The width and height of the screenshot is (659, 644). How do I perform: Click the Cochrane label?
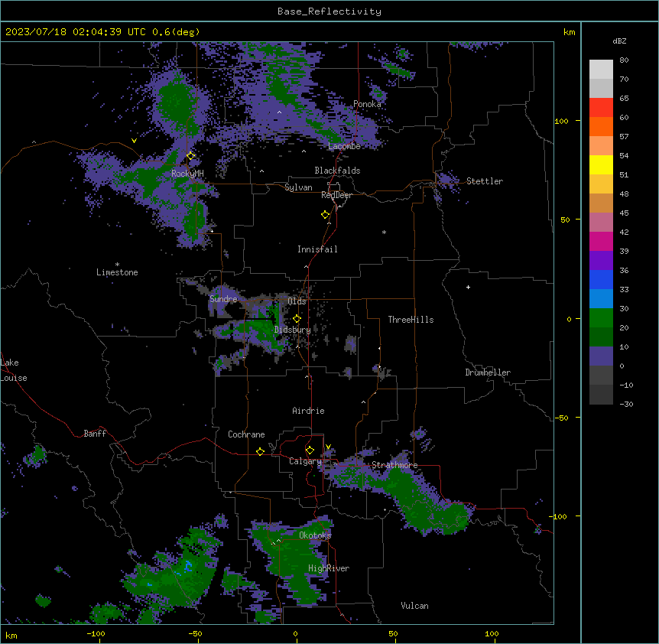pyautogui.click(x=246, y=434)
